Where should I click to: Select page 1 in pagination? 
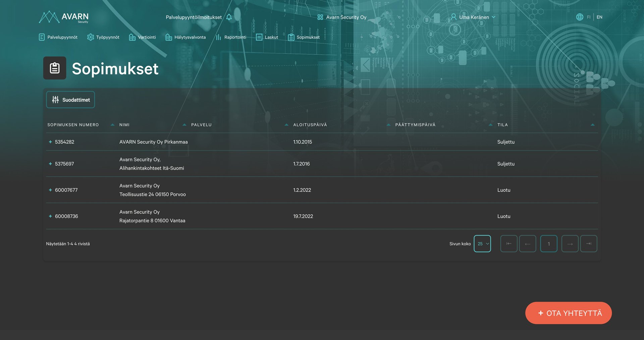click(x=549, y=244)
